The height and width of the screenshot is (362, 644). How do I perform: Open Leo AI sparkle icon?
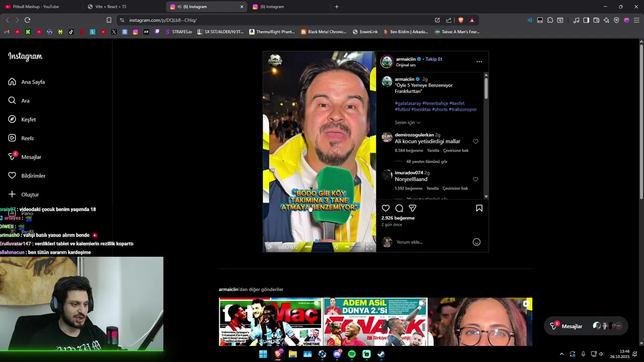(x=606, y=20)
